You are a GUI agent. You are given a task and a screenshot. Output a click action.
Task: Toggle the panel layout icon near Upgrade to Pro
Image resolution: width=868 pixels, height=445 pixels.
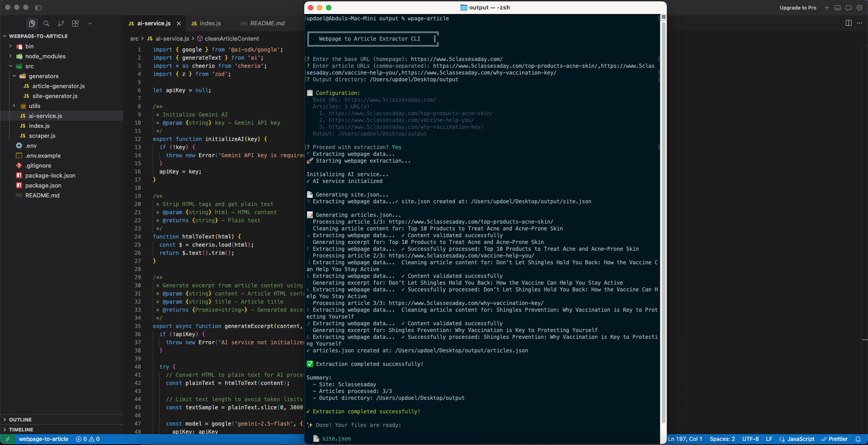coord(838,8)
